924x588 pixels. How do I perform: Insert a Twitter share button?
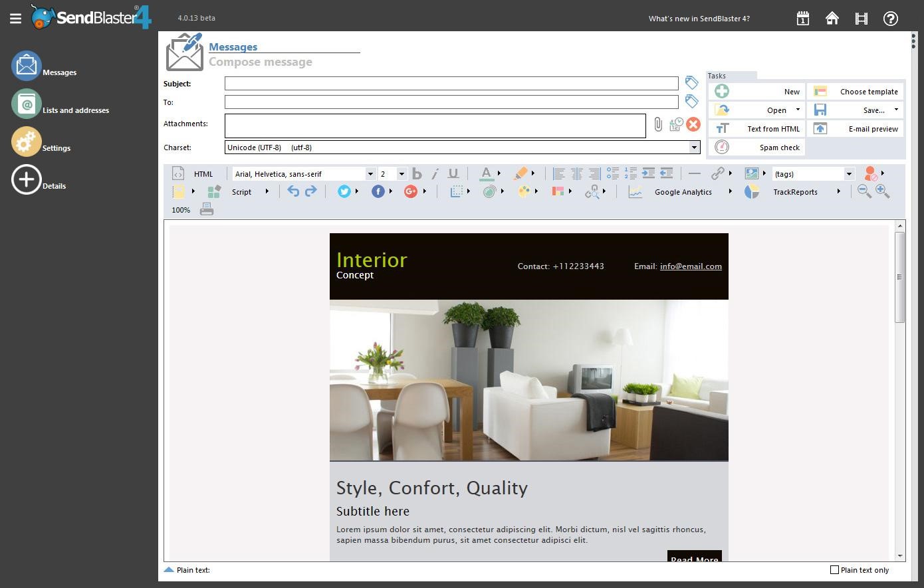(345, 191)
